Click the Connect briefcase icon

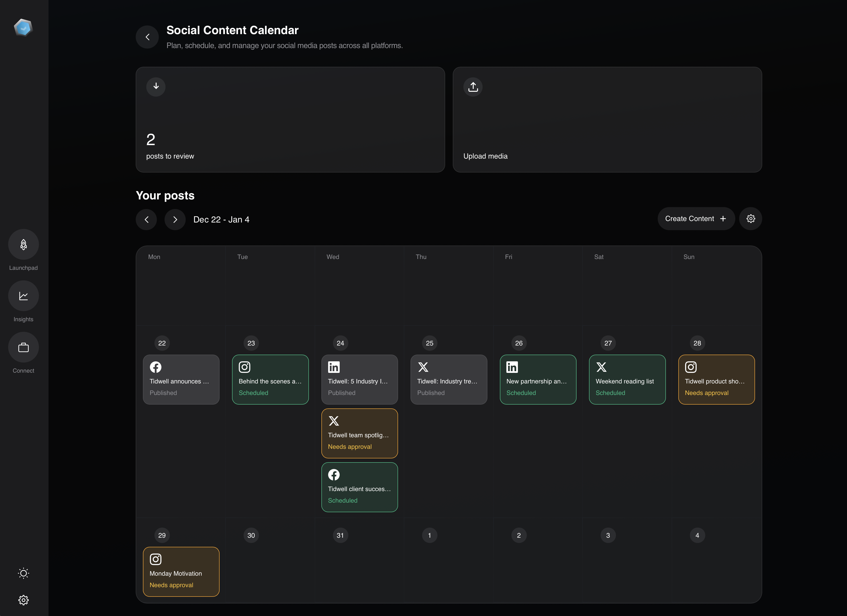23,347
